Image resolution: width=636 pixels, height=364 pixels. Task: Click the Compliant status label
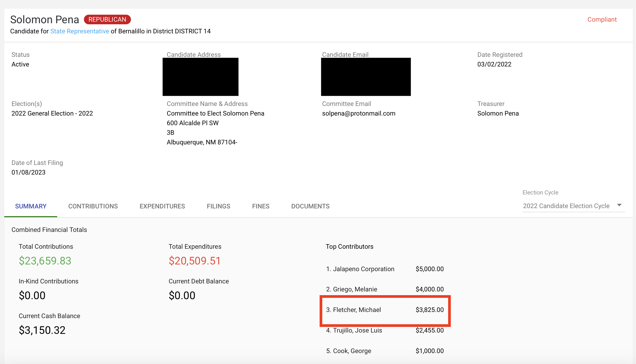point(602,19)
